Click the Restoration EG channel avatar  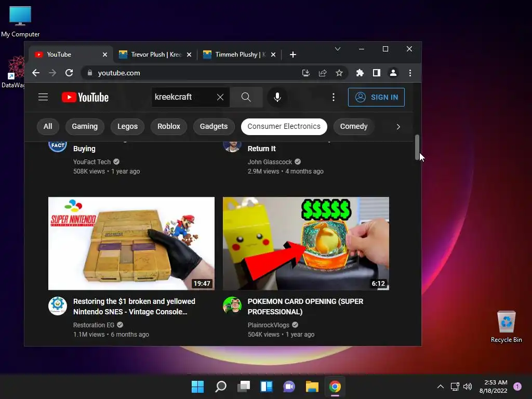[58, 305]
